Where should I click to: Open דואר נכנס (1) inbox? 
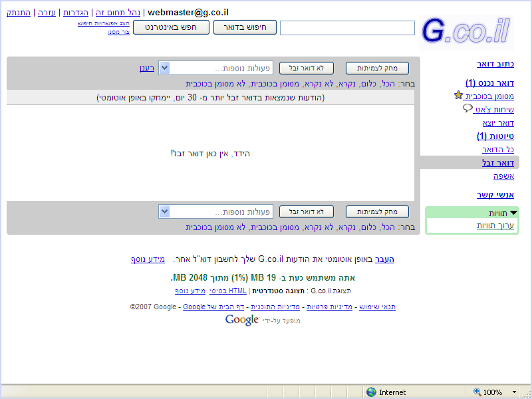(x=489, y=82)
